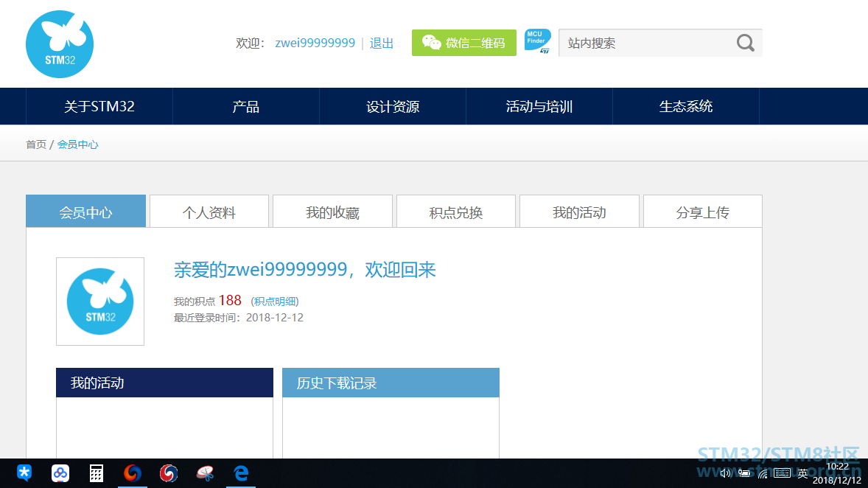Screen dimensions: 868x488
Task: Switch to the 分享上传 tab
Action: pos(702,211)
